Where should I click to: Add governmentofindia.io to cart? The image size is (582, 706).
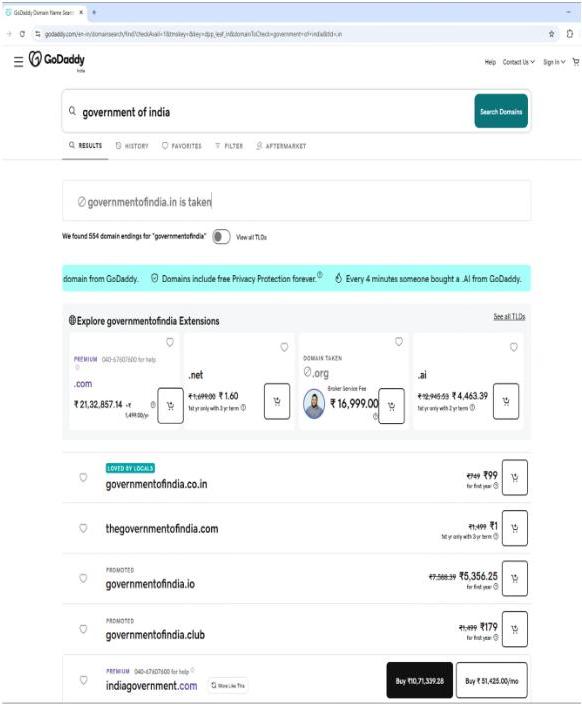(514, 579)
